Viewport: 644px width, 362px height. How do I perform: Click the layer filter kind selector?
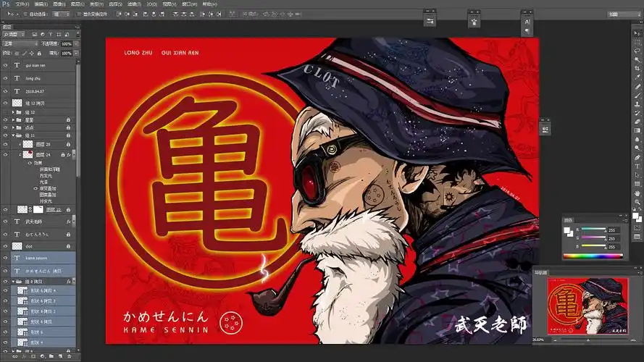14,35
